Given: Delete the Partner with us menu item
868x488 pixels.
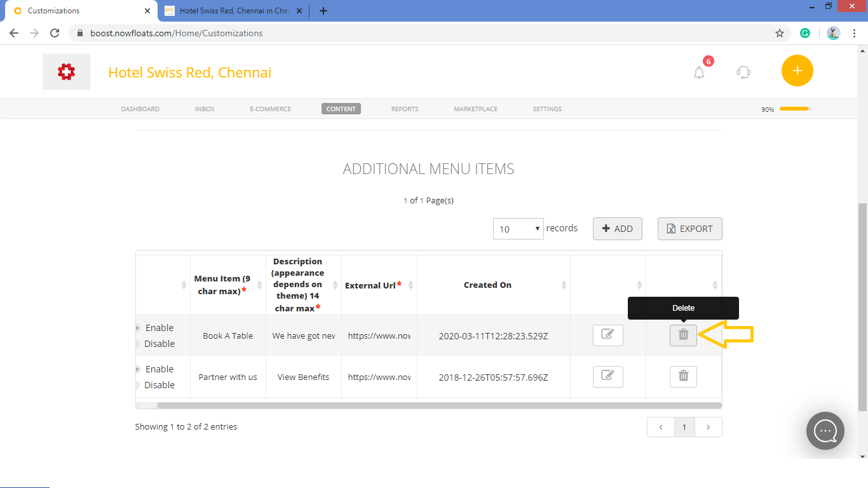Looking at the screenshot, I should (x=683, y=376).
